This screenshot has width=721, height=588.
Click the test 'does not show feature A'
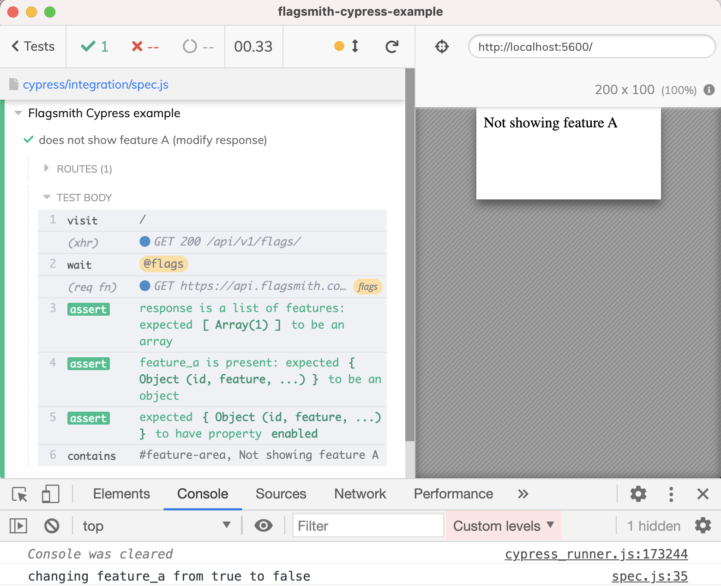pyautogui.click(x=153, y=140)
